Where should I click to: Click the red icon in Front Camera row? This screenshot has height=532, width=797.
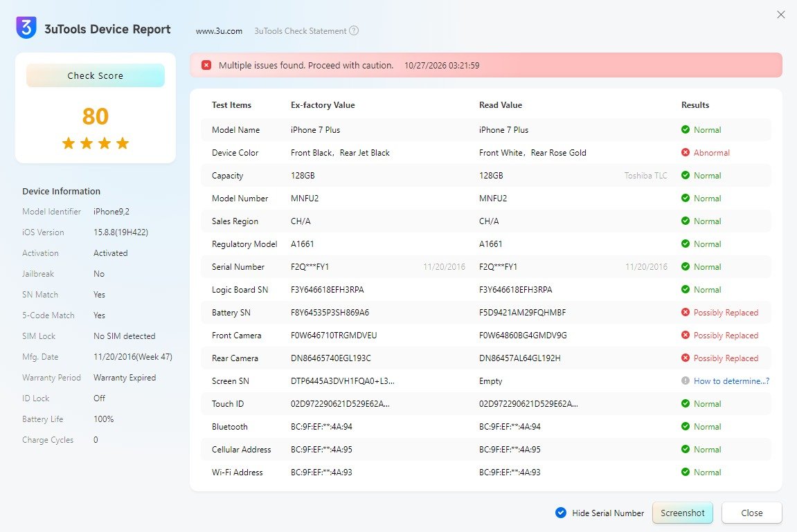point(686,335)
